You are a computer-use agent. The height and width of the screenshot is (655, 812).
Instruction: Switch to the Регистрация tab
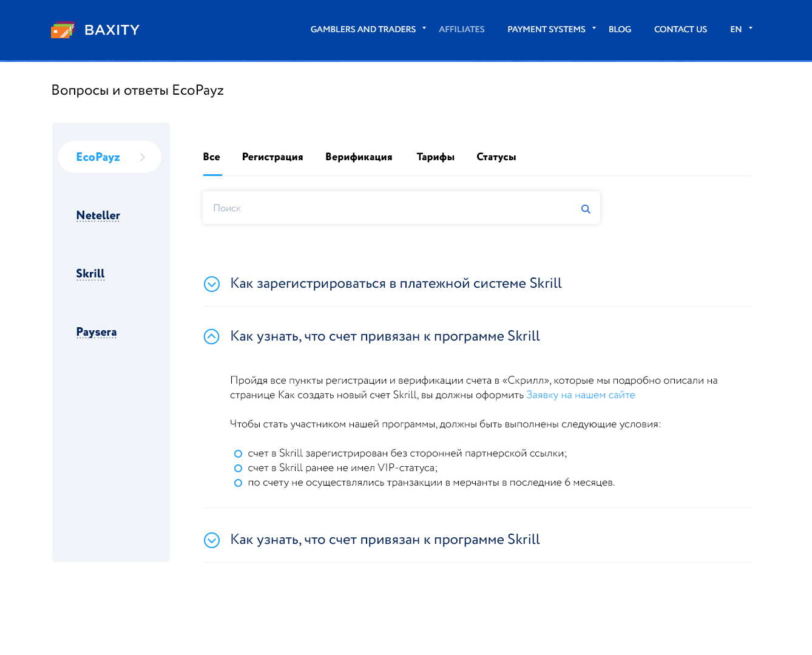click(272, 157)
